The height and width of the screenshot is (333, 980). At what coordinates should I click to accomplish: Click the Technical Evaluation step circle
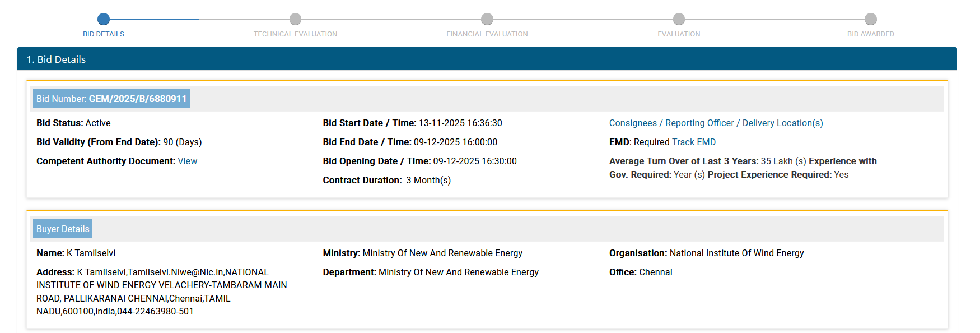(x=295, y=19)
